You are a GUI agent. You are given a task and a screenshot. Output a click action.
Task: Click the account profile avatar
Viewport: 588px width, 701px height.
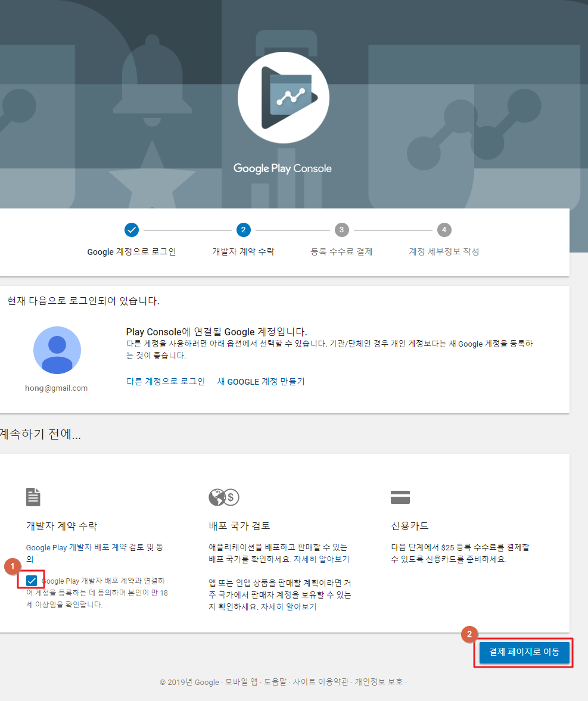click(57, 350)
